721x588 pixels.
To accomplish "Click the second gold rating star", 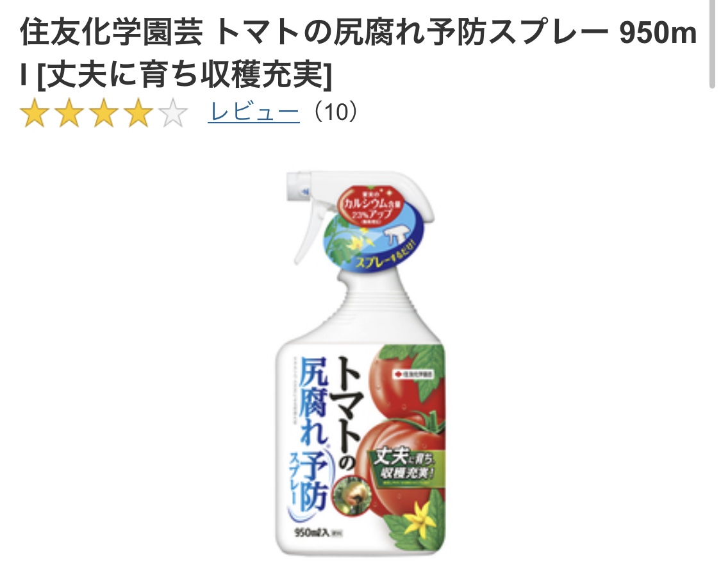I will tap(70, 113).
